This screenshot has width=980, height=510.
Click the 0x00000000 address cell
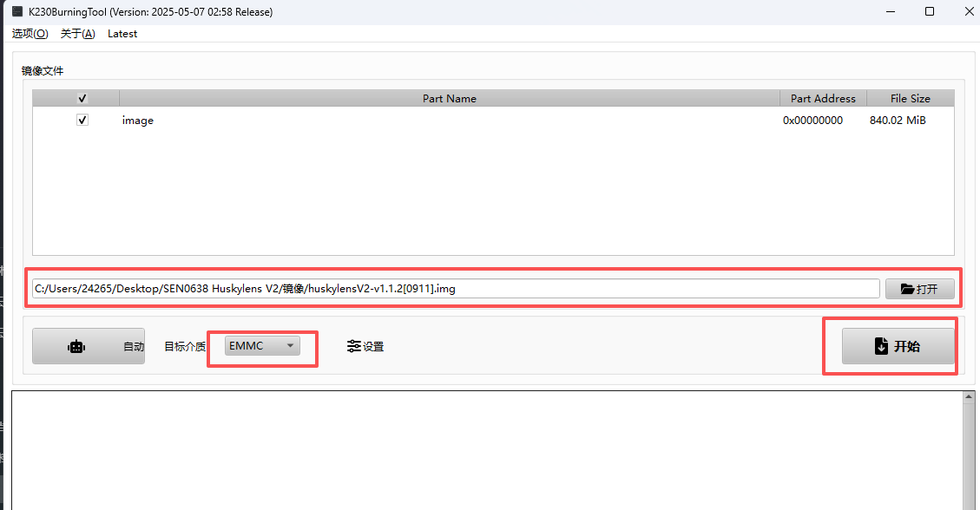click(812, 121)
